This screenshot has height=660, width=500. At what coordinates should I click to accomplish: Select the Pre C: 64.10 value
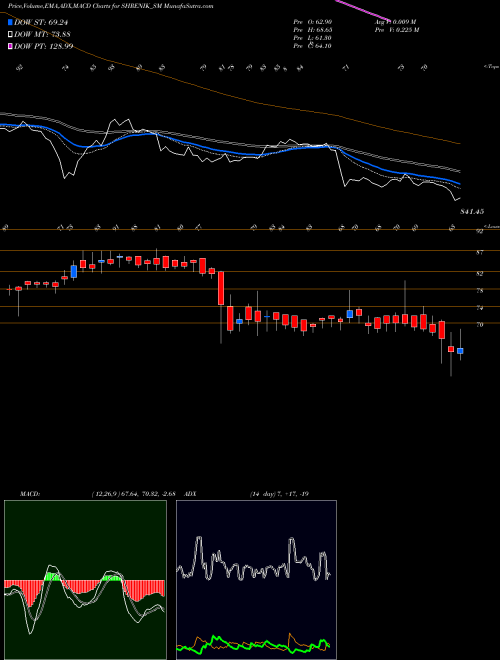pos(313,46)
